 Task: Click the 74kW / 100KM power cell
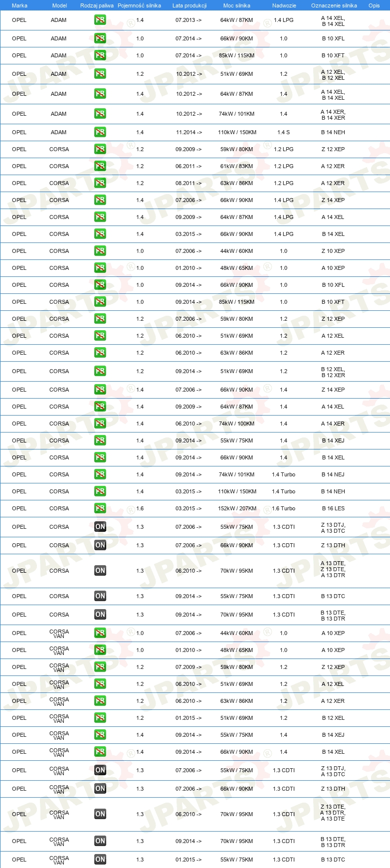(237, 424)
